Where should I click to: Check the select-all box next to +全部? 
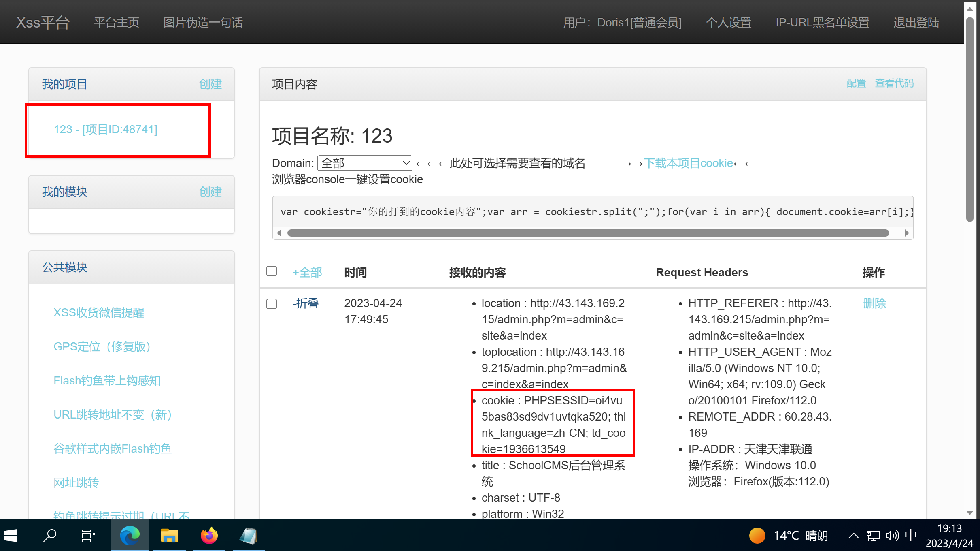pos(272,271)
